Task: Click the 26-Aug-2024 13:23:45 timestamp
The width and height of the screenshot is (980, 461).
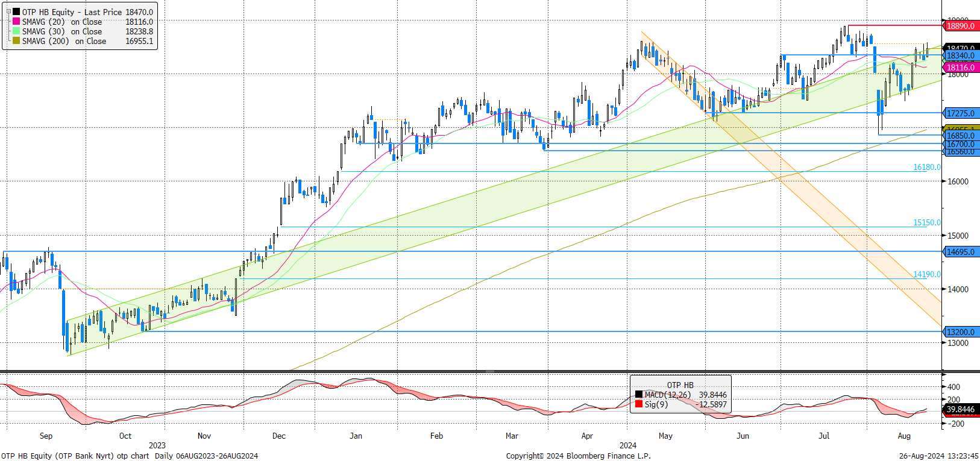Action: pyautogui.click(x=938, y=456)
